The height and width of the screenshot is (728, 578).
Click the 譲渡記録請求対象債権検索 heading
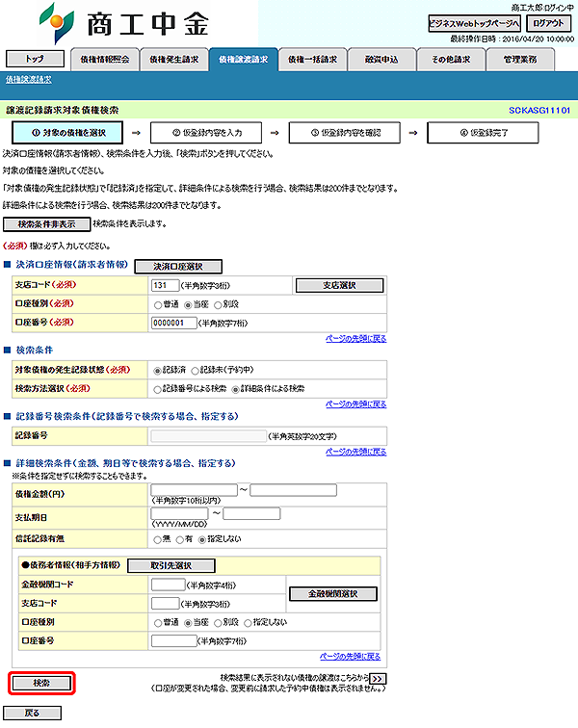[63, 111]
